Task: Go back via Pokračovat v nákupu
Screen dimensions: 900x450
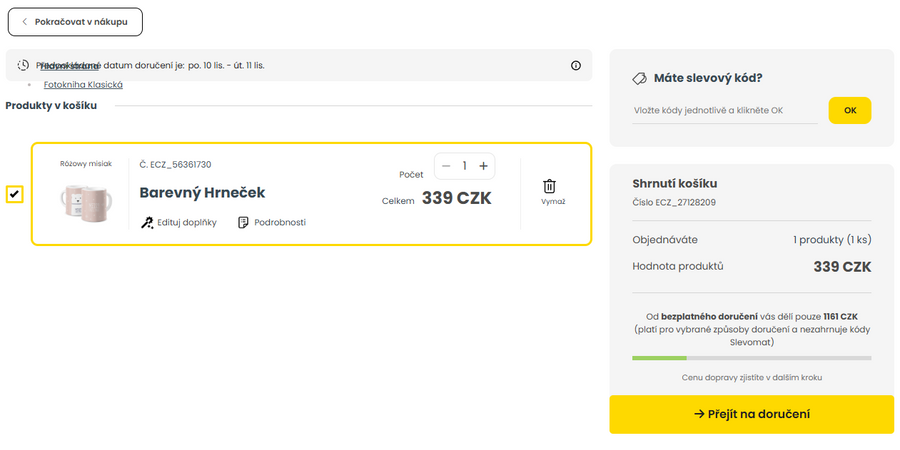Action: (75, 21)
